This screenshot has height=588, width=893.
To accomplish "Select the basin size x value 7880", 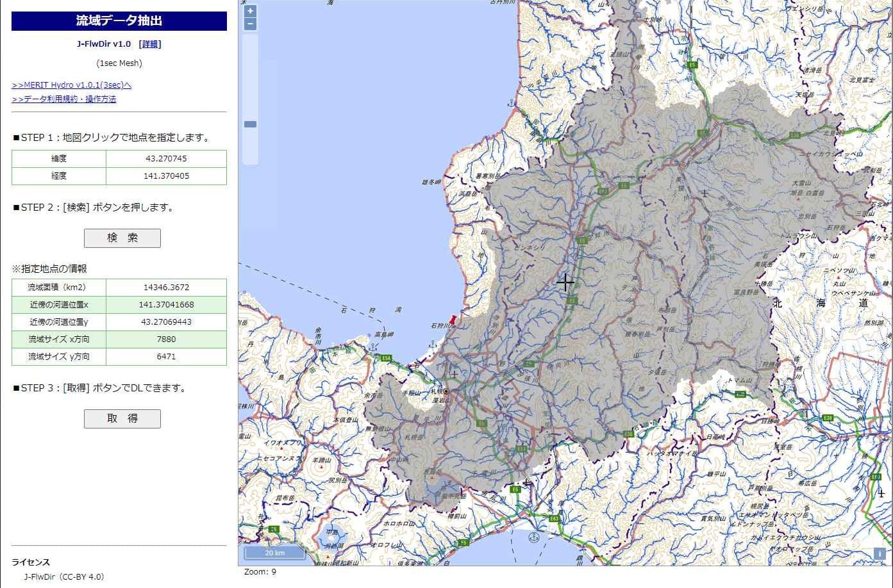I will tap(166, 339).
